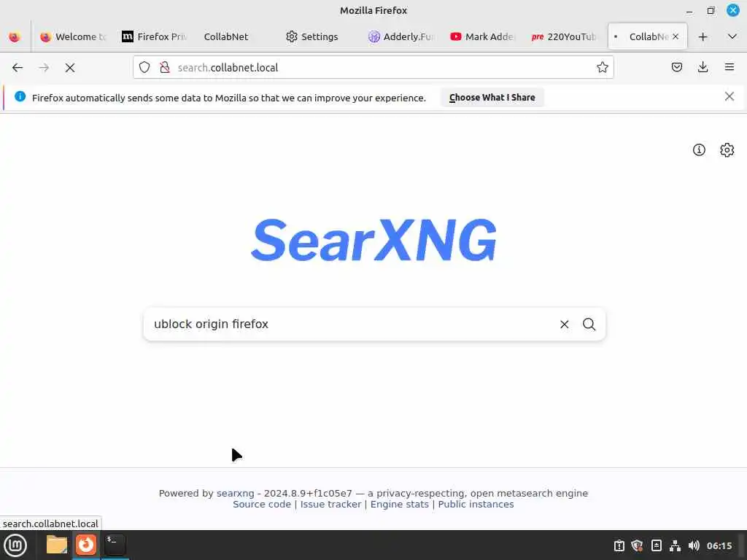Click the info icon in notification bar

coord(20,97)
